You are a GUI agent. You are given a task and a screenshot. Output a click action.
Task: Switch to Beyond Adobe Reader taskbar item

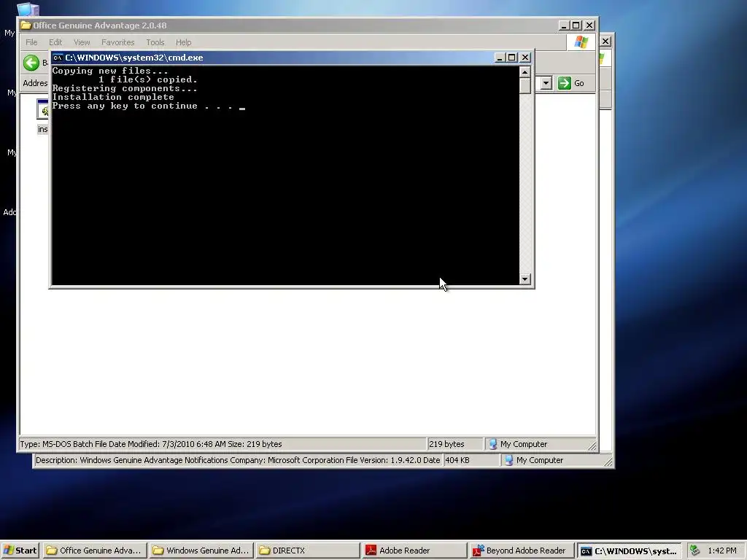521,551
